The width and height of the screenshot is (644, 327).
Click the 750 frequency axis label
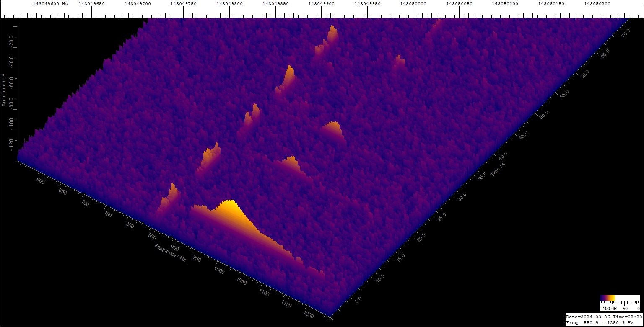tap(108, 215)
